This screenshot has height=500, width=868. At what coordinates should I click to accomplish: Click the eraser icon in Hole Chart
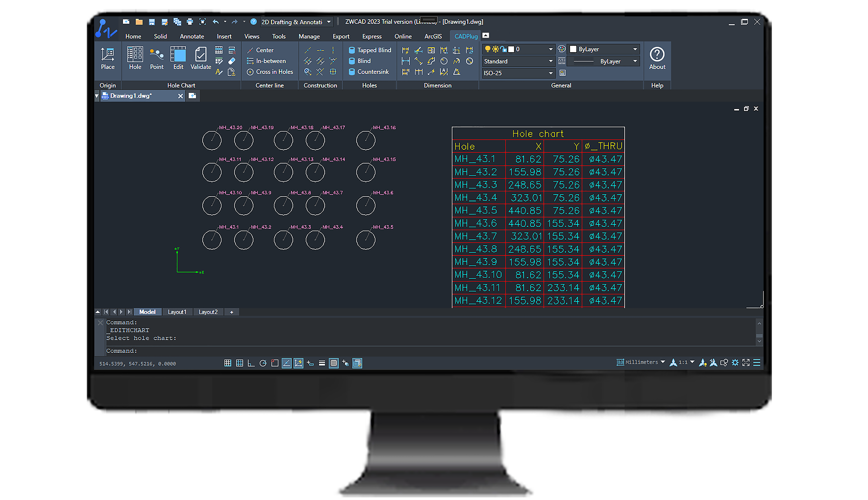click(231, 61)
